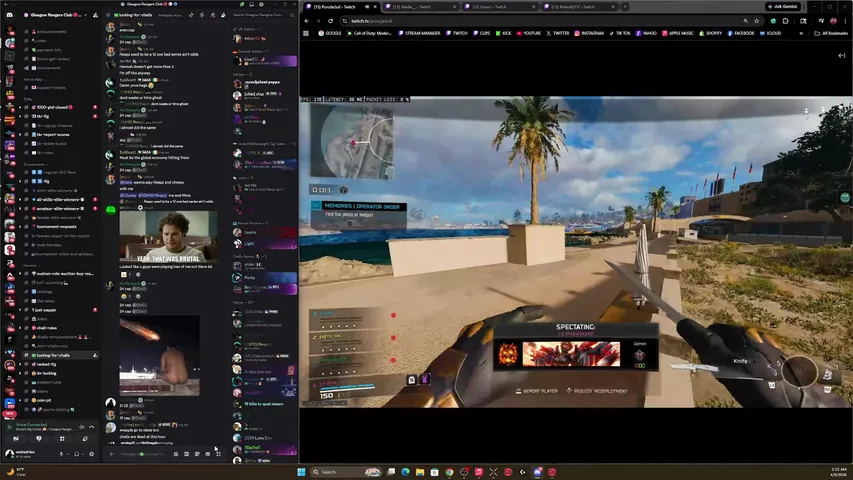
Task: Open File Explorer from the taskbar
Action: click(x=420, y=472)
